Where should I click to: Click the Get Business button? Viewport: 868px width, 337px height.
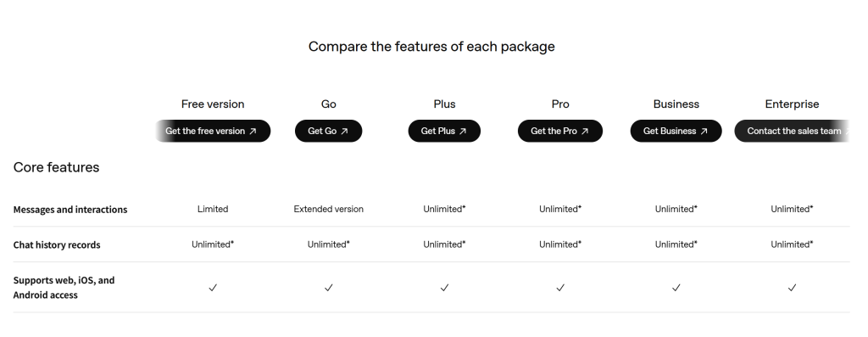(x=676, y=132)
